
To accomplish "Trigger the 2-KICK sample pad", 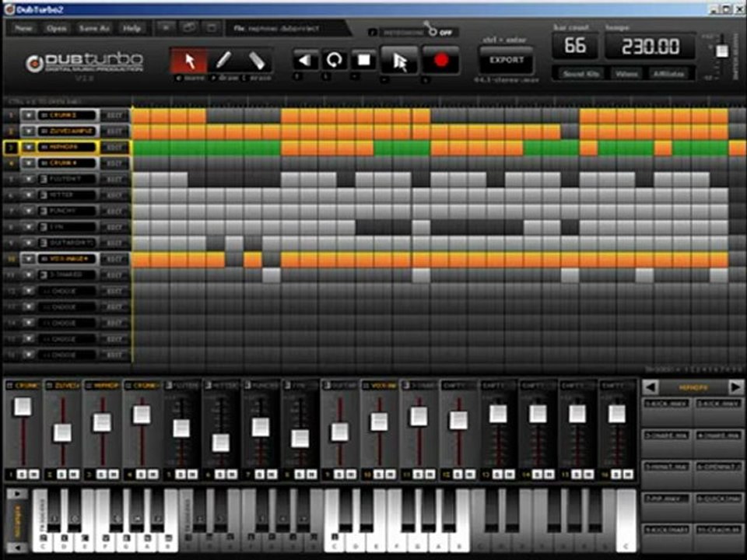I will click(718, 411).
